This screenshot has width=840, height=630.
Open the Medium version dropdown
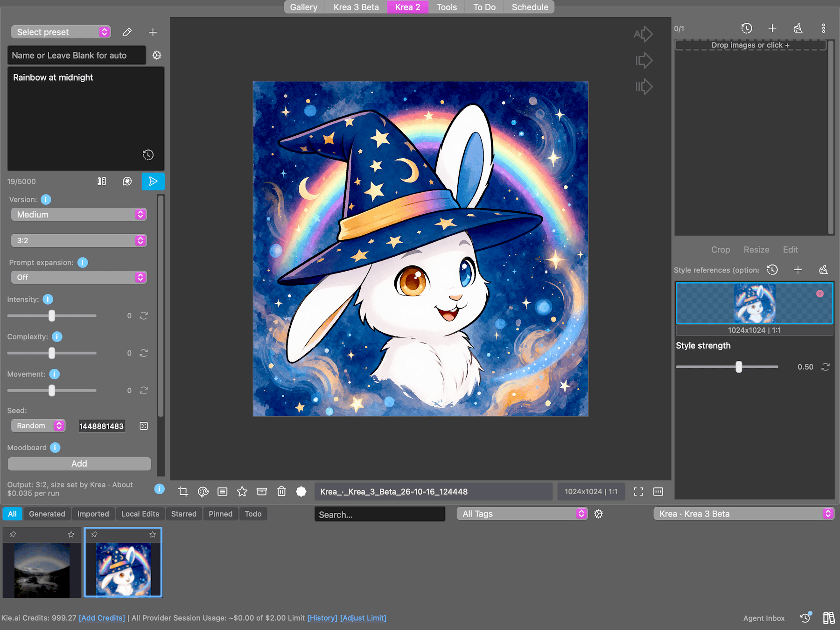[x=79, y=215]
